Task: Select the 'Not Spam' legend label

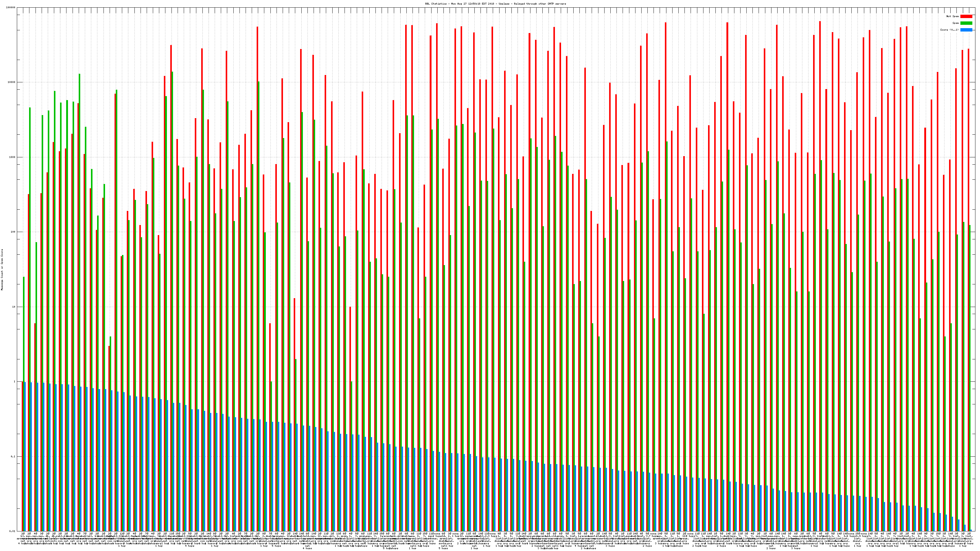Action: (x=953, y=16)
